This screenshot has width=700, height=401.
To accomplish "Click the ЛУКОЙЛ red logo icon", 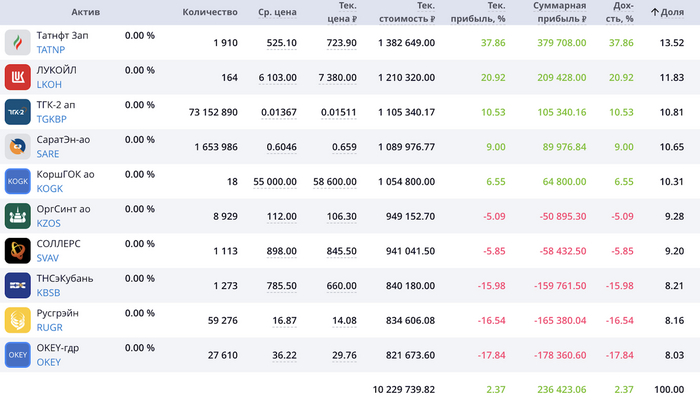I will [x=19, y=77].
